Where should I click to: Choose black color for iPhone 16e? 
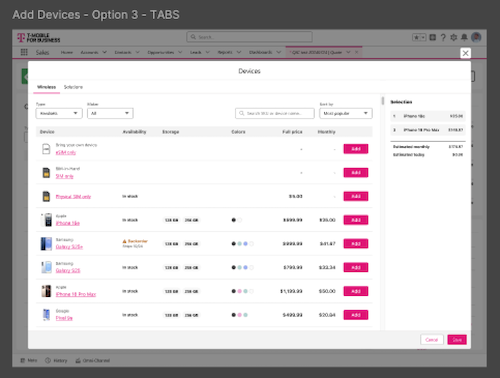(x=234, y=220)
